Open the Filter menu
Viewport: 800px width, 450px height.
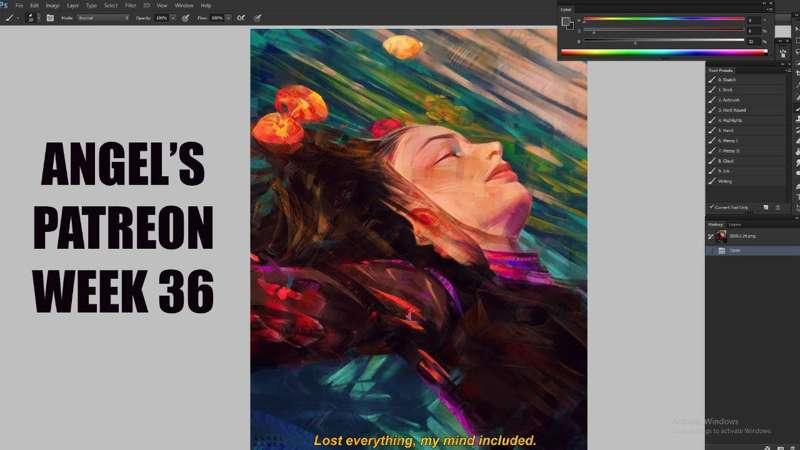tap(131, 5)
